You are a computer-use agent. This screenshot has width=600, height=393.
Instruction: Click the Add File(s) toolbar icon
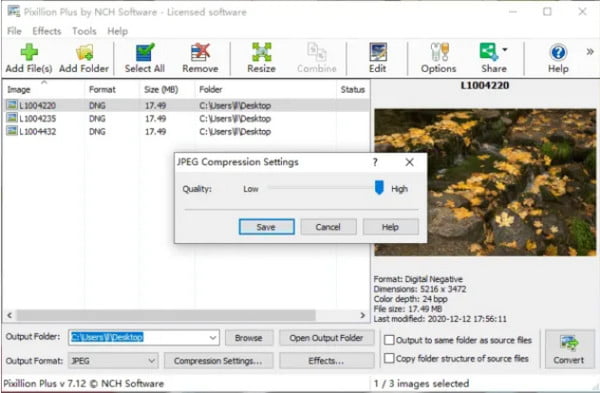tap(29, 52)
